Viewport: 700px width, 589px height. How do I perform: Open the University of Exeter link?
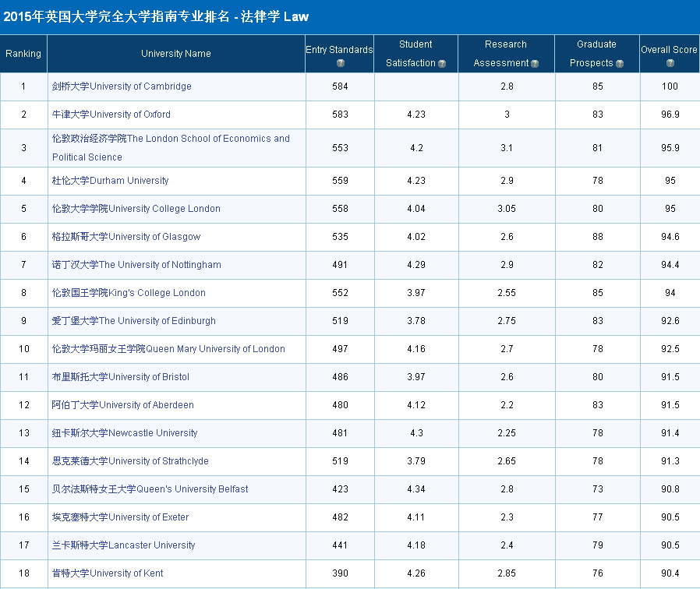pos(121,517)
